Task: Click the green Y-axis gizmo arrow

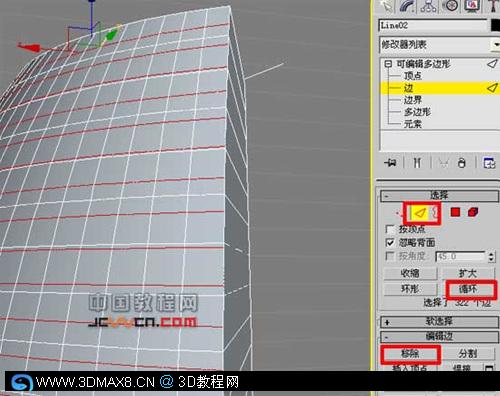Action: [111, 35]
